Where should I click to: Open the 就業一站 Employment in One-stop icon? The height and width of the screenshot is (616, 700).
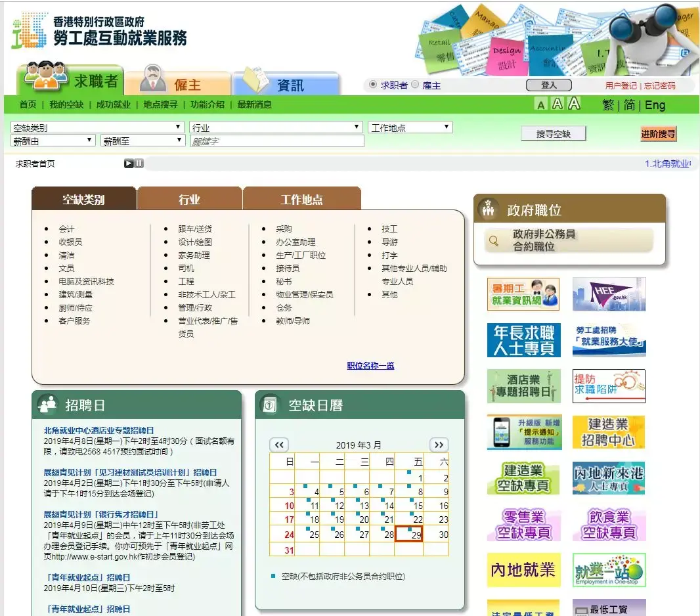[609, 570]
